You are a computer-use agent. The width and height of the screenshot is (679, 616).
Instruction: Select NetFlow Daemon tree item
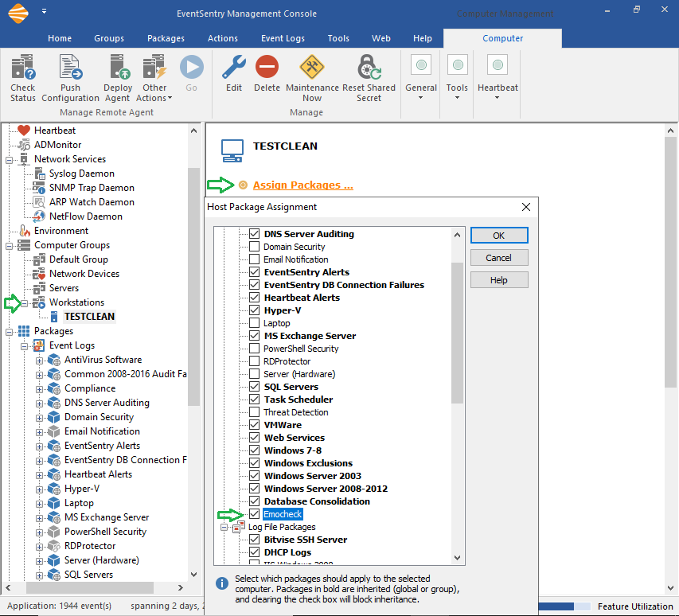coord(85,216)
